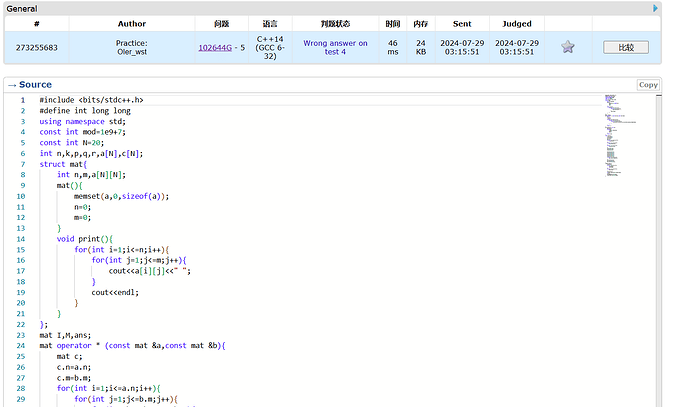Click code line 'mat I,M,ans;'
The width and height of the screenshot is (690, 407).
[x=65, y=335]
